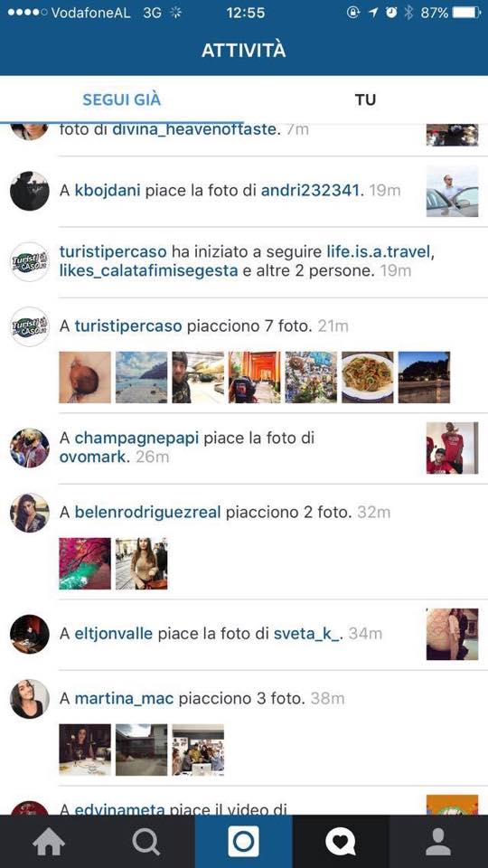
Task: Open the ovomark username link
Action: (92, 458)
